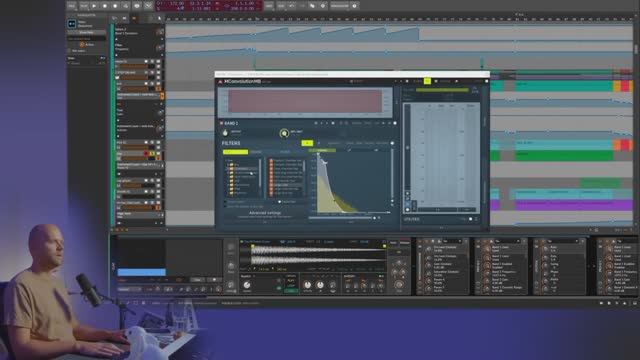Select the green clip in the arranger
Viewport: 640px width, 360px height.
[x=563, y=155]
